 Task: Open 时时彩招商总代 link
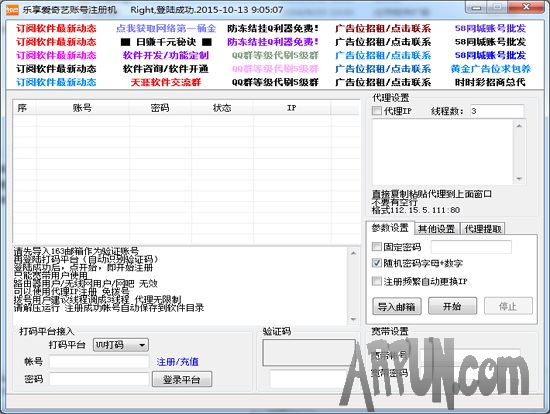click(x=490, y=82)
